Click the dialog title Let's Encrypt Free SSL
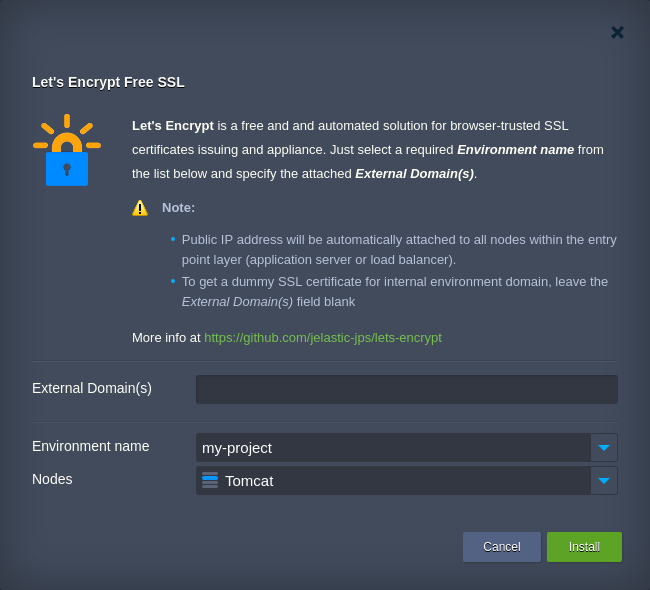Viewport: 650px width, 590px height. coord(108,82)
